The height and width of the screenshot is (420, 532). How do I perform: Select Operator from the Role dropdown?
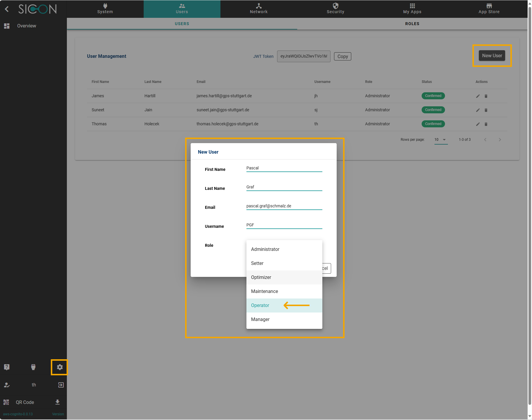point(260,305)
